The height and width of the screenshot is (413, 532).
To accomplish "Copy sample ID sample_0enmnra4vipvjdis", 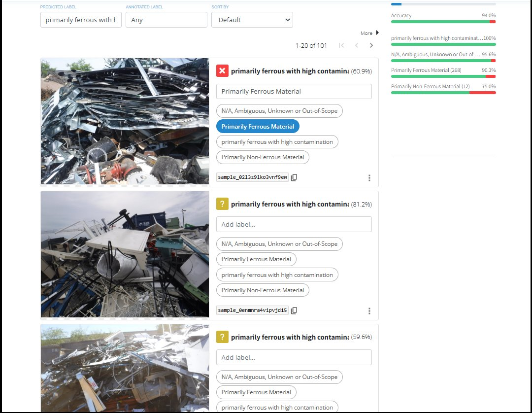I will point(294,310).
